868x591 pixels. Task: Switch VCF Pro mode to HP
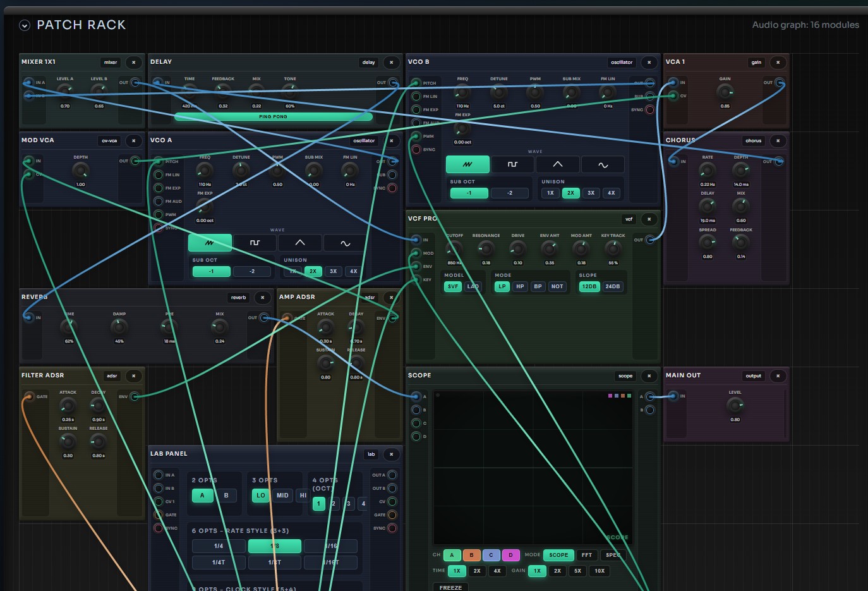pyautogui.click(x=520, y=286)
